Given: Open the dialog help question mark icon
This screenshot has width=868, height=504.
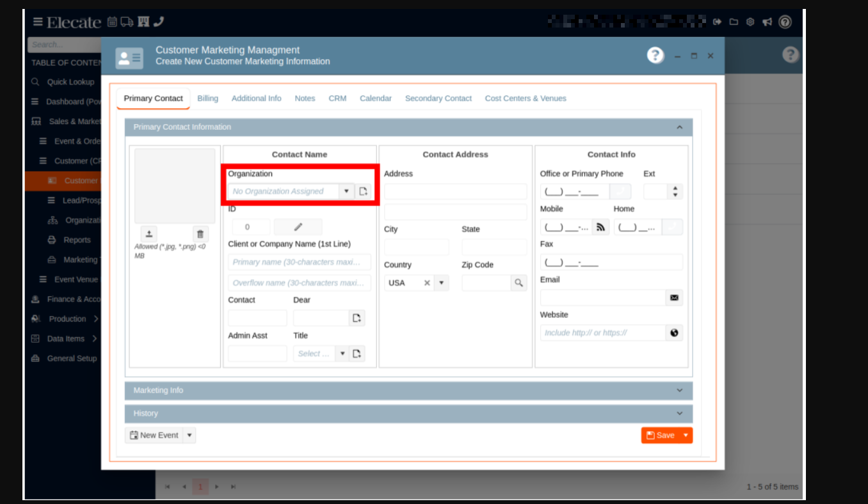Looking at the screenshot, I should click(655, 56).
